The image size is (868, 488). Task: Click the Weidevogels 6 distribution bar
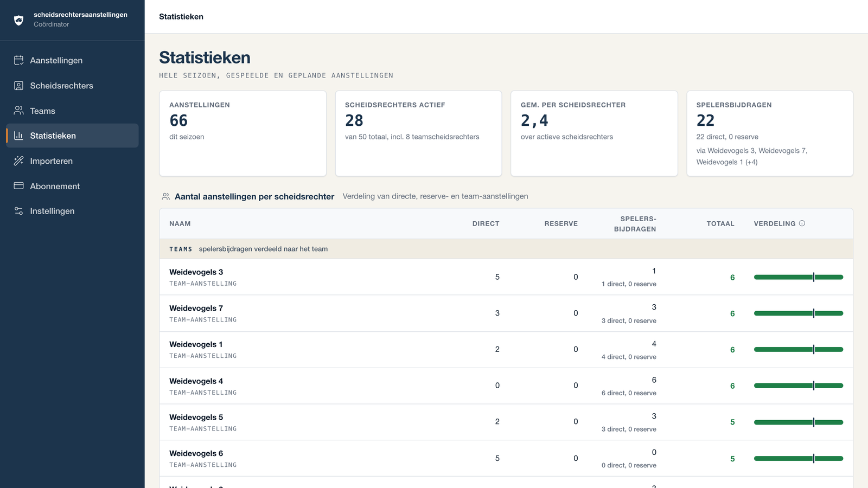799,458
